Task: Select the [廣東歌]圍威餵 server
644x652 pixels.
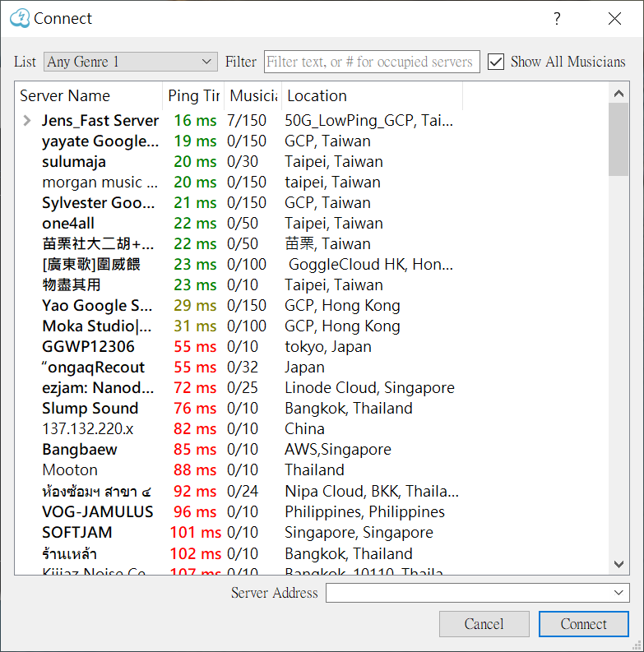Action: coord(91,265)
